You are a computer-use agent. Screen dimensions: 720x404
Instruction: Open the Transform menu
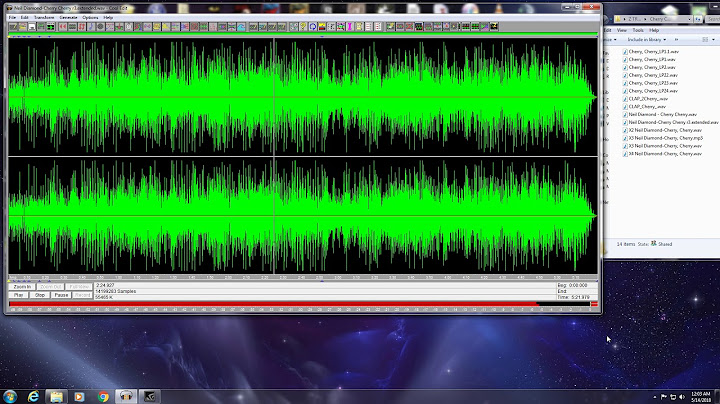[x=44, y=17]
